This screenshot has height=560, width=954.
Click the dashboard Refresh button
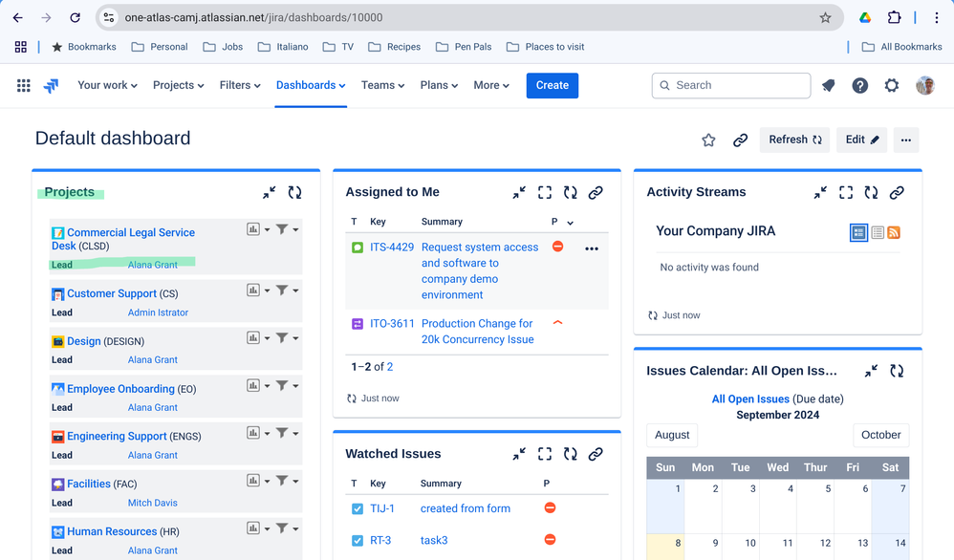794,140
